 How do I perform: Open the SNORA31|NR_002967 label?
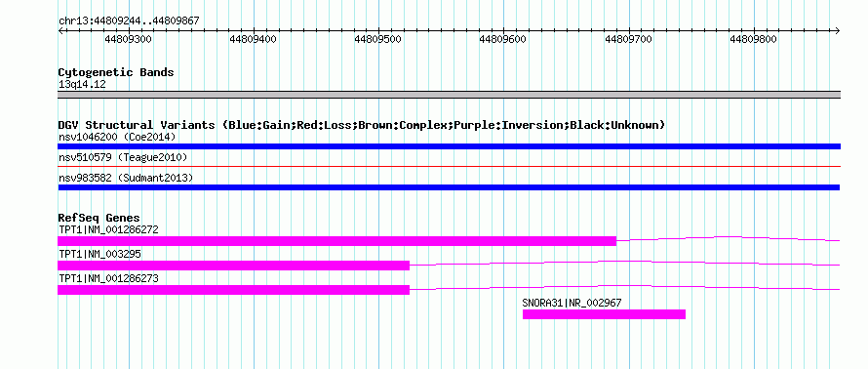pos(572,303)
